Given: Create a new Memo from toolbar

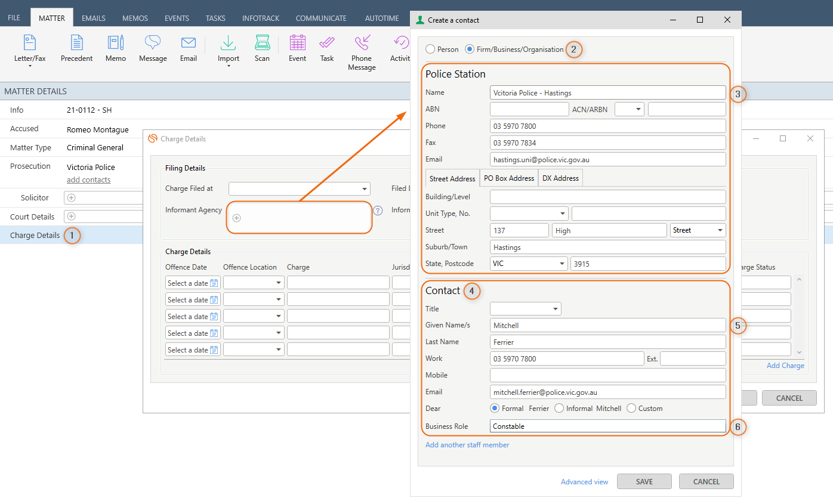Looking at the screenshot, I should (116, 44).
